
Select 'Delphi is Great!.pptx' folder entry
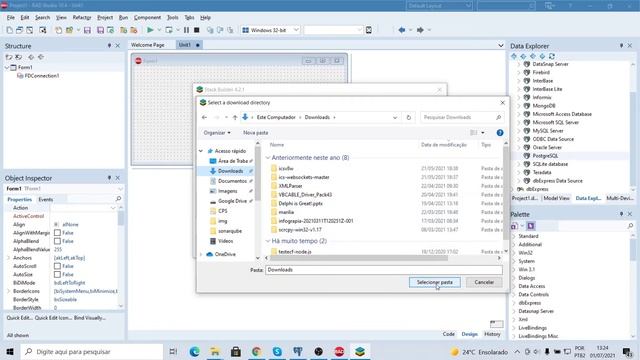pos(300,203)
